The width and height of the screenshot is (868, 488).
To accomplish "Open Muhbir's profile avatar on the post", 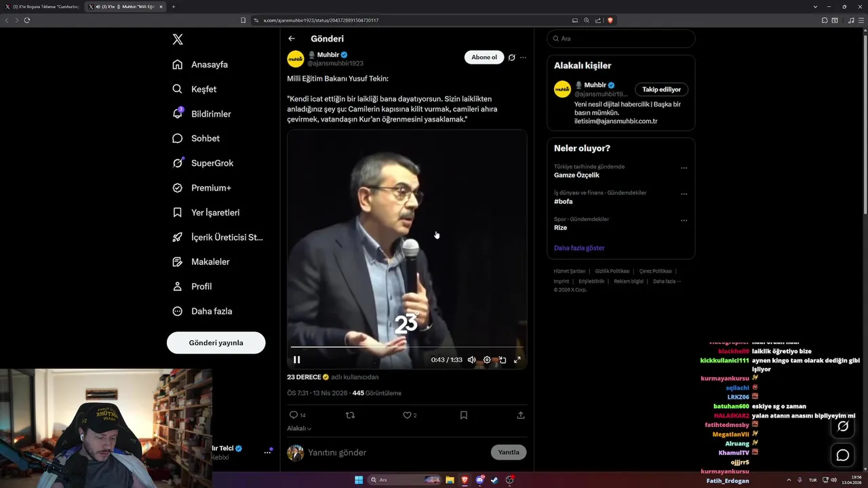I will pyautogui.click(x=296, y=59).
